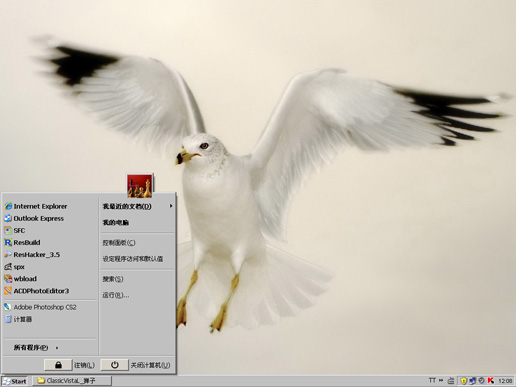Open wbload from the Start menu
Viewport: 516px width, 387px height.
point(49,279)
